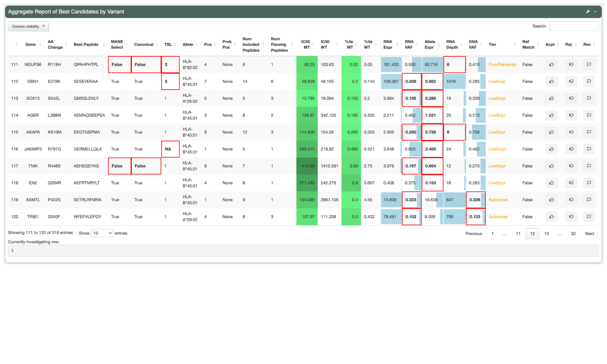The height and width of the screenshot is (364, 607).
Task: Click review flag icon for SOX13 row
Action: point(589,98)
